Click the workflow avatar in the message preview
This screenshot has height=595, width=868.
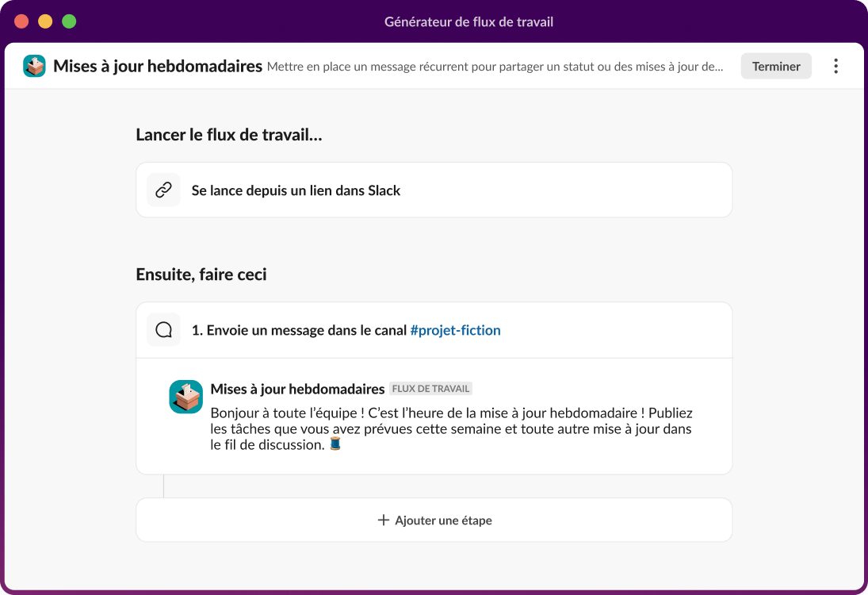click(185, 395)
